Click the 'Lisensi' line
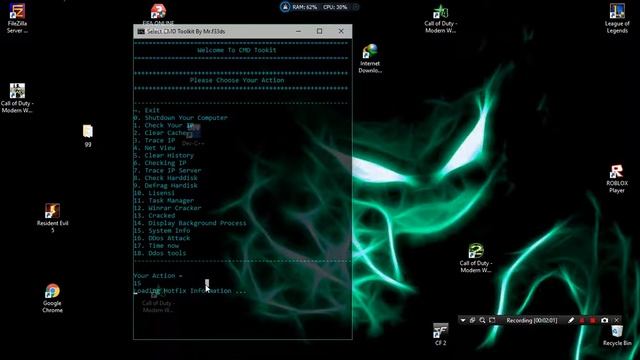Viewport: 640px width, 360px height. pyautogui.click(x=154, y=193)
